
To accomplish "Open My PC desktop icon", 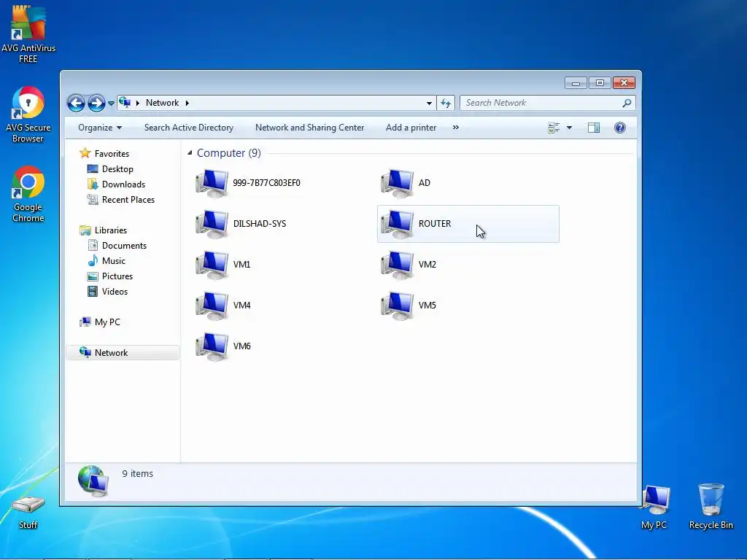I will (654, 507).
